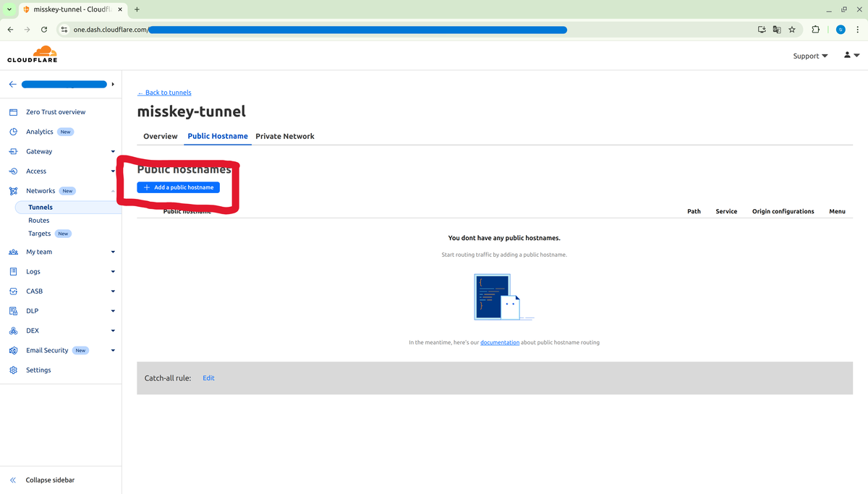Open the tab search dropdown arrow

(x=9, y=9)
